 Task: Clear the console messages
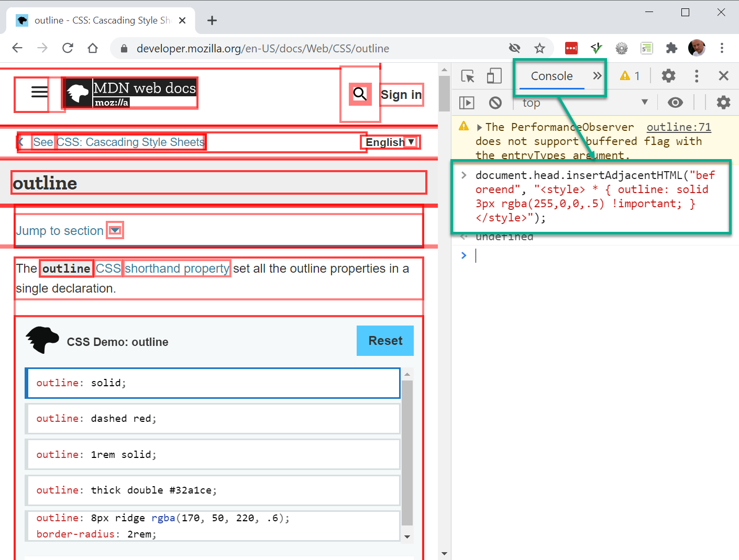[x=495, y=103]
